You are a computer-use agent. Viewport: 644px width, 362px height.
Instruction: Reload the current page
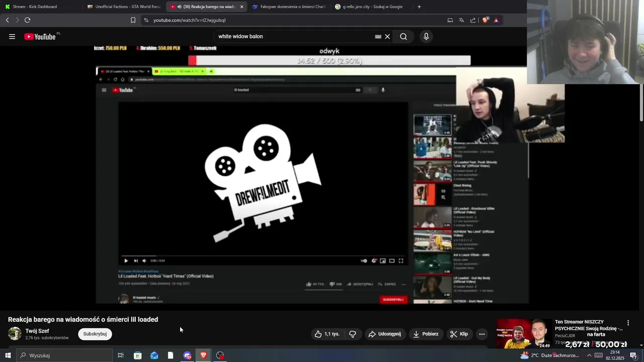pyautogui.click(x=27, y=20)
